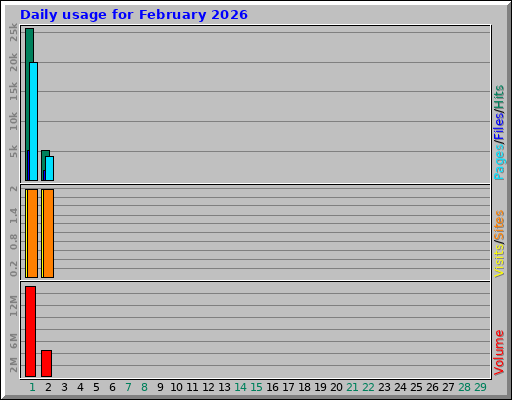This screenshot has width=512, height=400.
Task: Click the '10k' y-axis label
Action: tap(13, 121)
